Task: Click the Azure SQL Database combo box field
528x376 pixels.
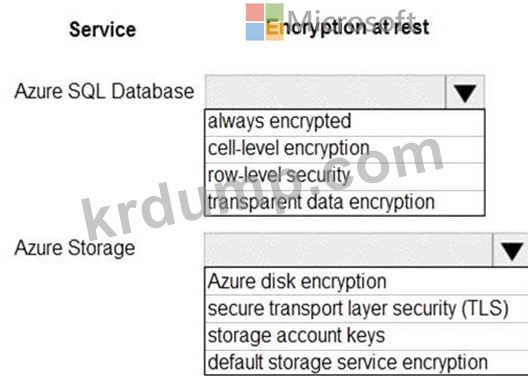Action: click(x=325, y=92)
